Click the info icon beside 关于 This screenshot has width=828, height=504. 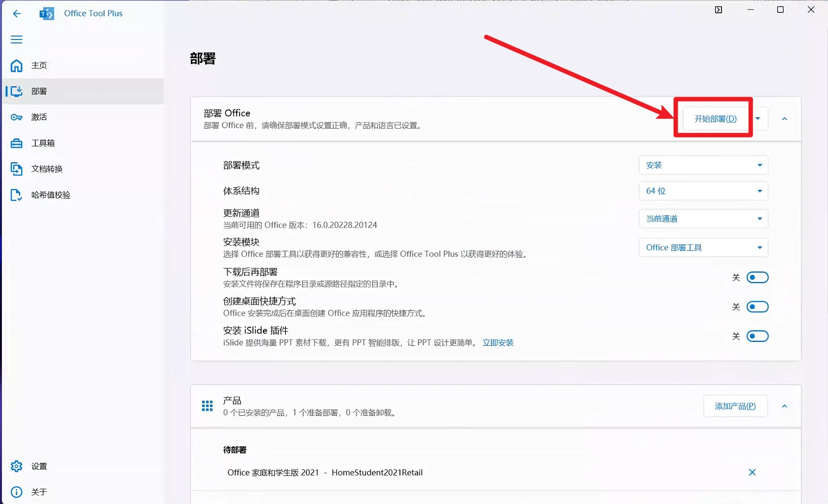click(x=17, y=492)
